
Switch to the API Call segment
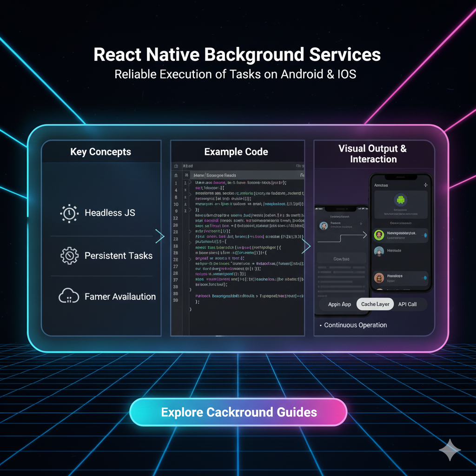tap(408, 304)
